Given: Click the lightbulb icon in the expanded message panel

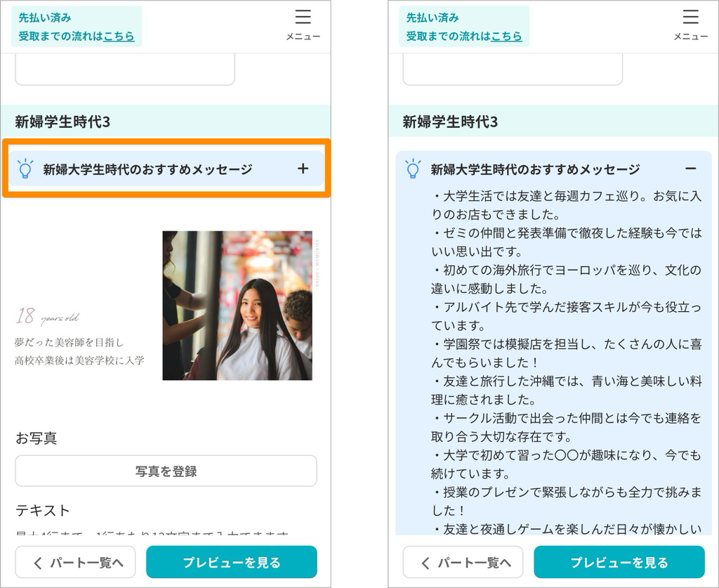Looking at the screenshot, I should pos(413,169).
